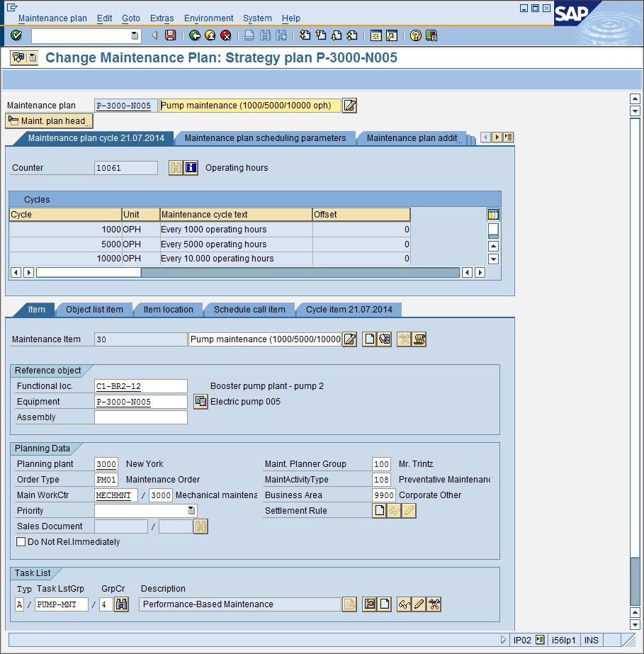Go to last page icon
Screen dimensions: 644x654
tap(352, 35)
